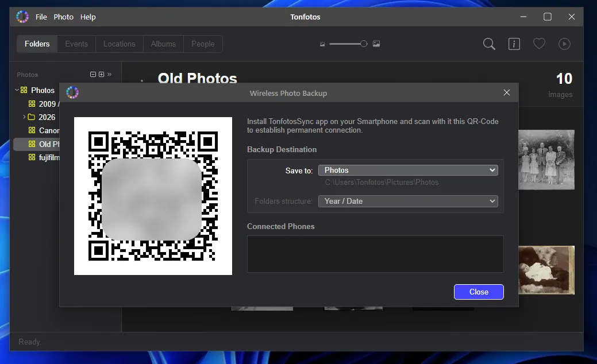
Task: Click the Connected Phones list box
Action: pos(375,254)
